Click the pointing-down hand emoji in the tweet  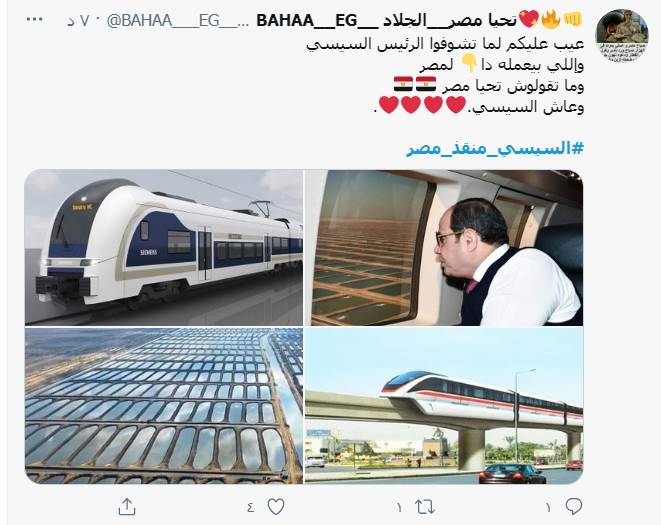click(x=468, y=64)
